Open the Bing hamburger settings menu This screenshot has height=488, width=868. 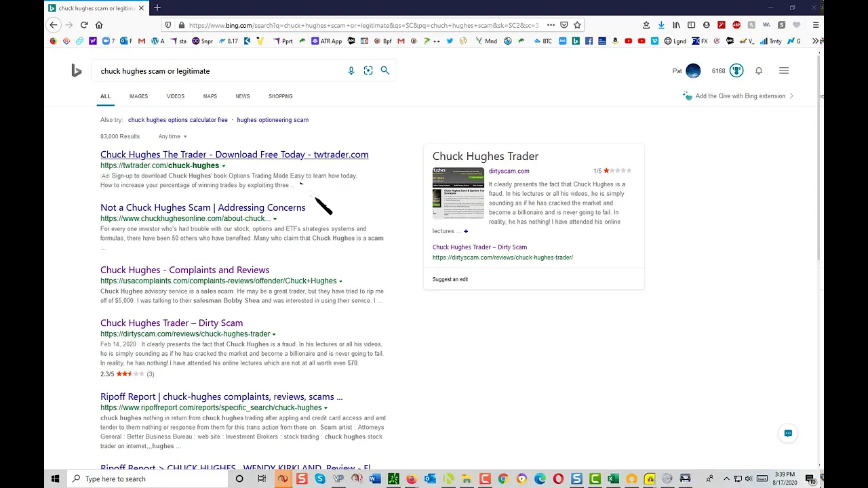[784, 70]
